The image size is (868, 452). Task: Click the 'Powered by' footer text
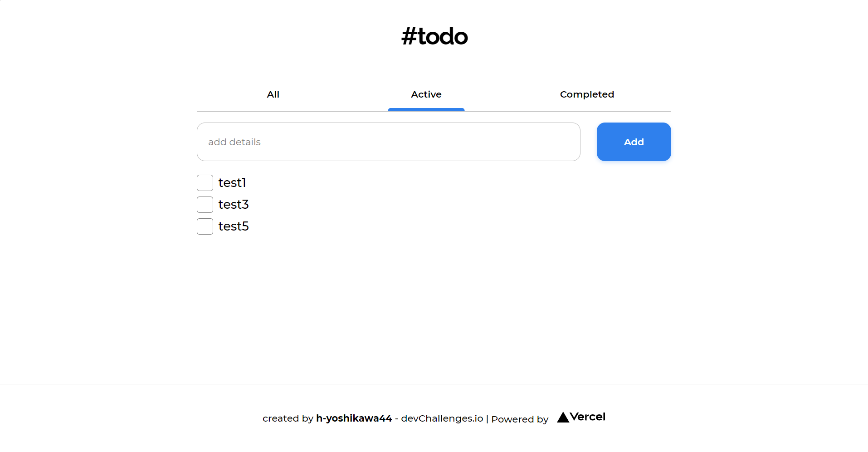point(520,419)
